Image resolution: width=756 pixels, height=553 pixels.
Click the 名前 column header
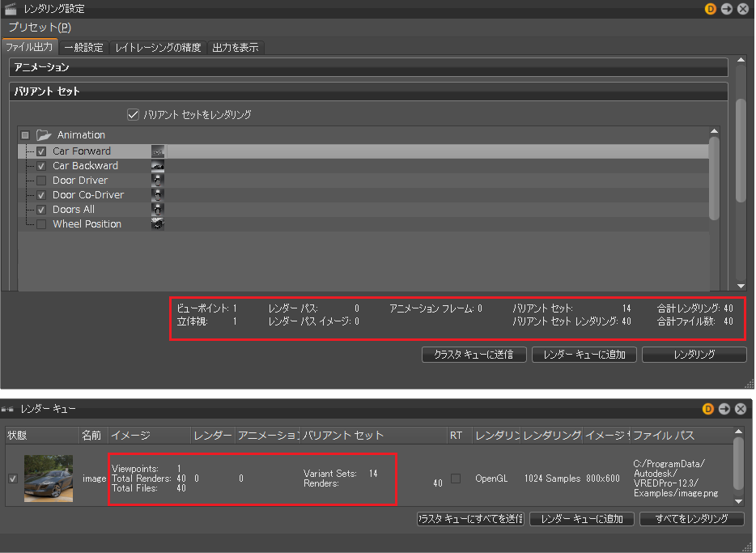[94, 436]
